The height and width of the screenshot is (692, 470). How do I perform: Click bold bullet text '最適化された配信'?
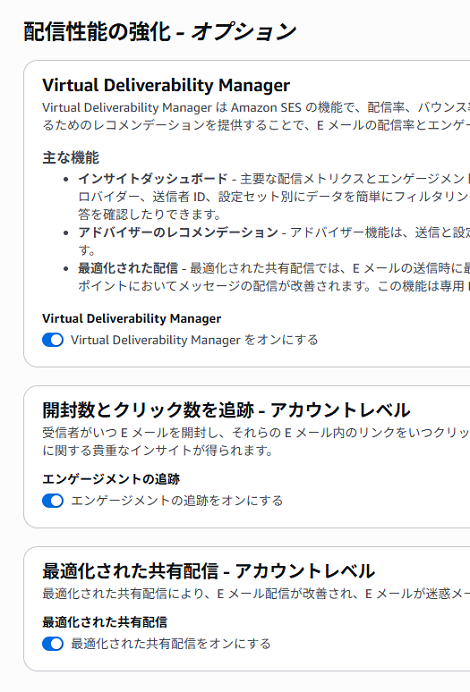point(128,268)
